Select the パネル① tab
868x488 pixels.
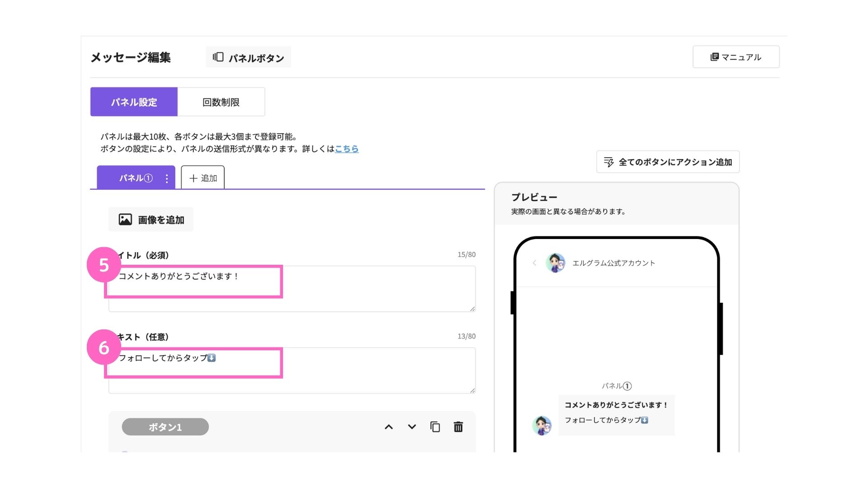(x=136, y=178)
